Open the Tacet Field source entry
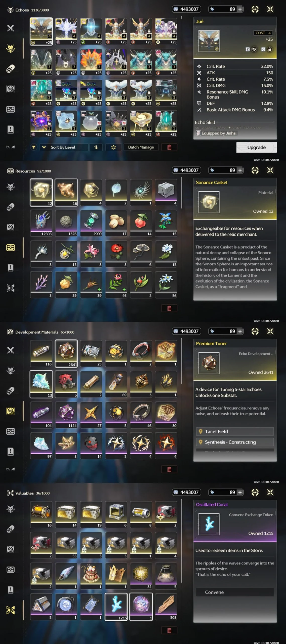This screenshot has height=644, width=286. point(235,431)
